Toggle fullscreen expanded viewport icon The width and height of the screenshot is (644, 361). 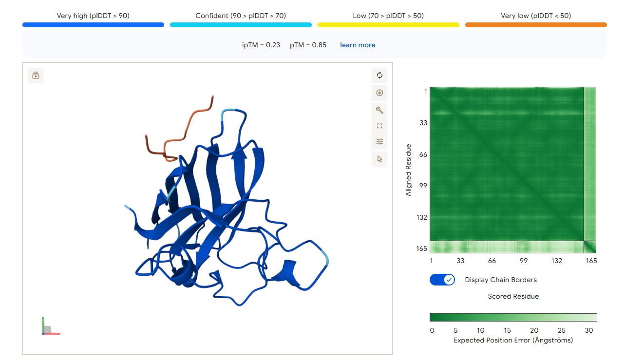379,126
